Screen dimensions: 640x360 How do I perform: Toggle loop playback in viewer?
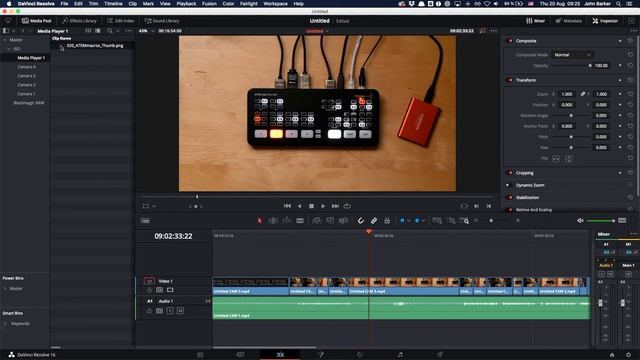click(x=347, y=206)
